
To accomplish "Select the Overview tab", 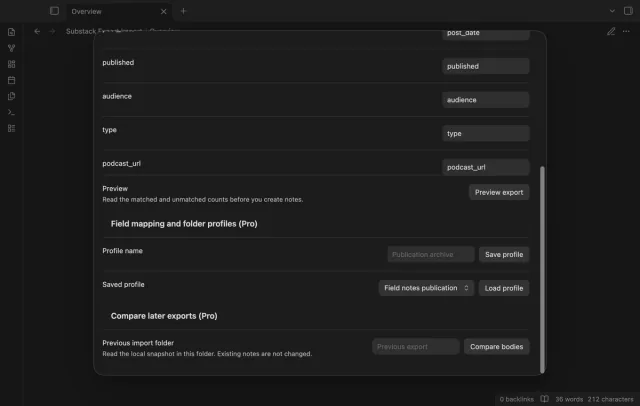I will [118, 11].
